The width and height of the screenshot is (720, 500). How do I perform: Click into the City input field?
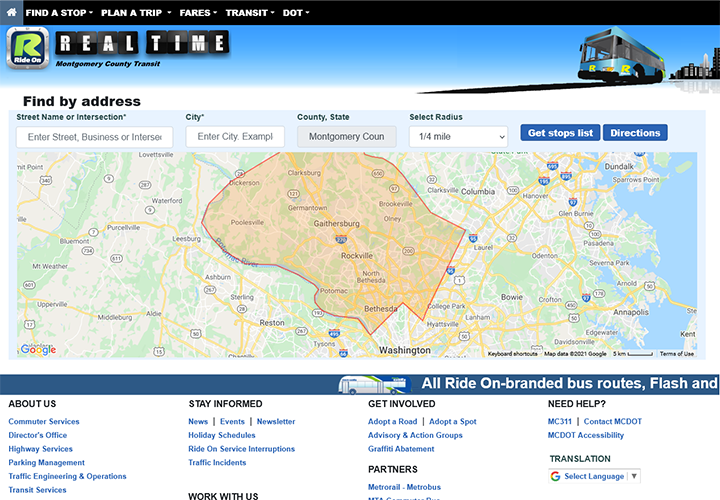coord(235,137)
